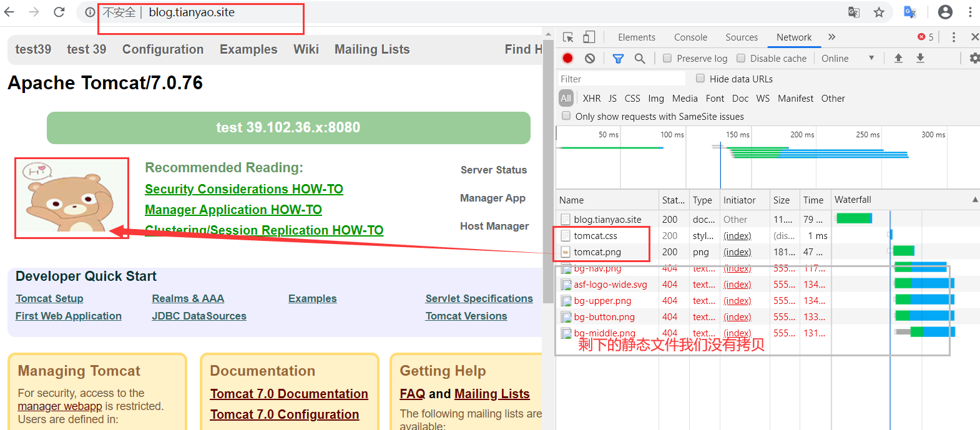Filter requests by Img
Viewport: 980px width, 430px height.
[656, 99]
